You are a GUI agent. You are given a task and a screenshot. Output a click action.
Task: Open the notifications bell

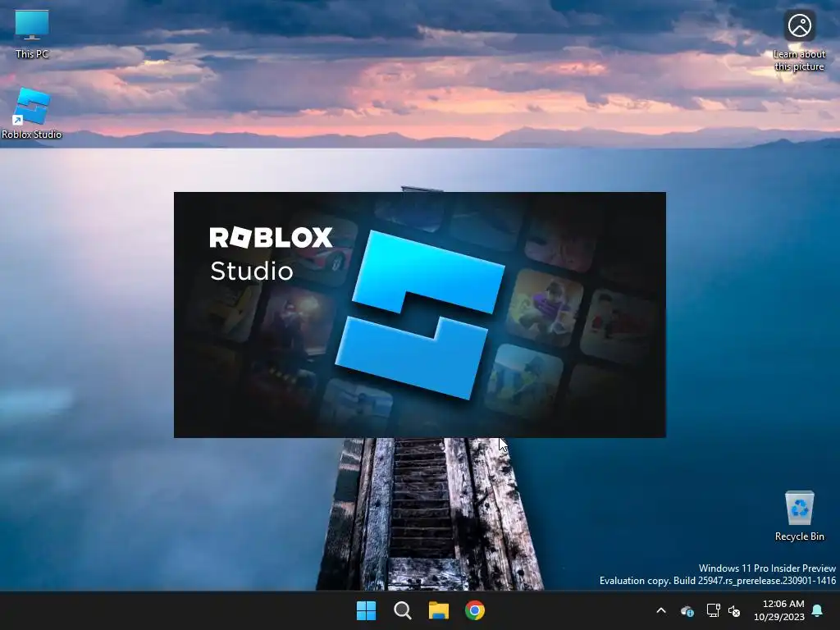pyautogui.click(x=818, y=610)
